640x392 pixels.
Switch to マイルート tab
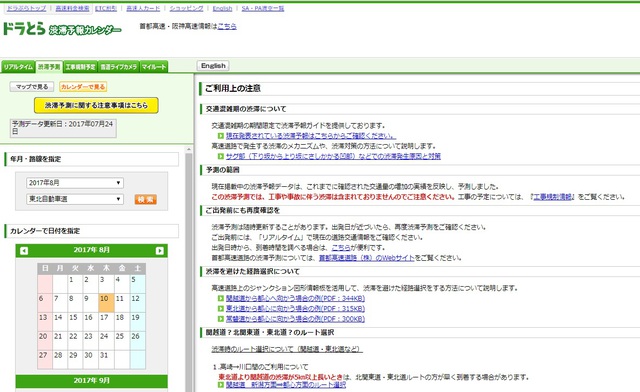(x=154, y=67)
